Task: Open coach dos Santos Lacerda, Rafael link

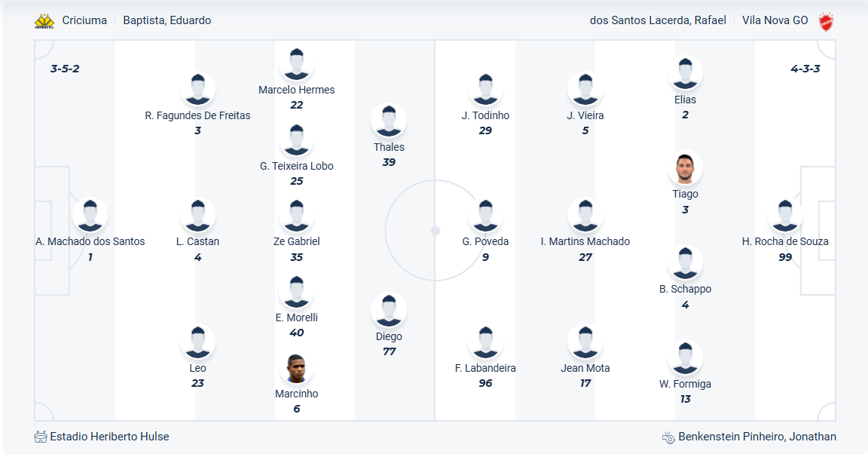Action: tap(658, 20)
